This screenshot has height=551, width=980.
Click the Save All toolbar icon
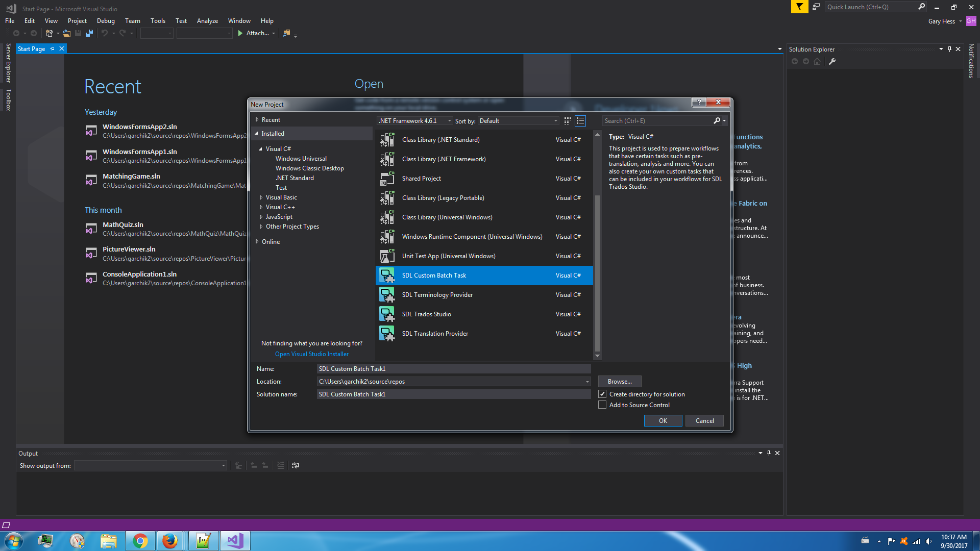(x=89, y=33)
